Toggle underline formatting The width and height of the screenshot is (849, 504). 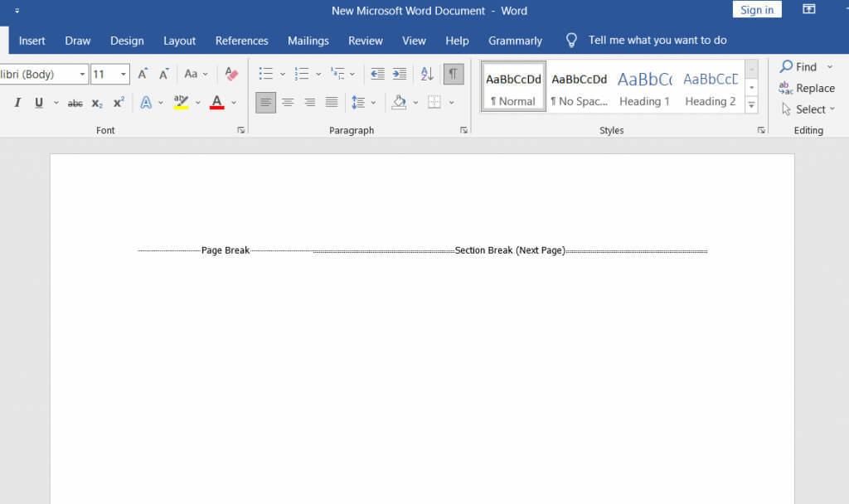tap(37, 102)
